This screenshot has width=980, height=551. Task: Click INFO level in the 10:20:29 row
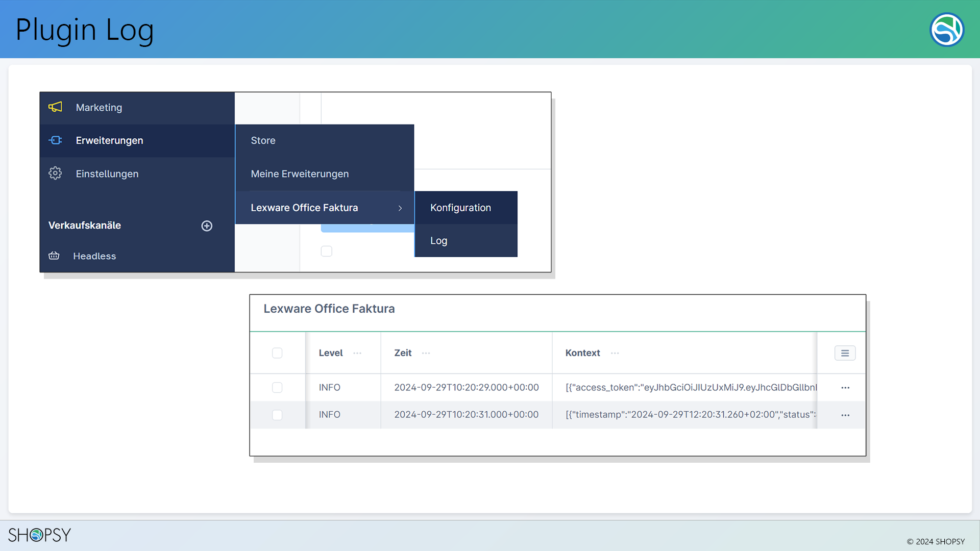330,388
